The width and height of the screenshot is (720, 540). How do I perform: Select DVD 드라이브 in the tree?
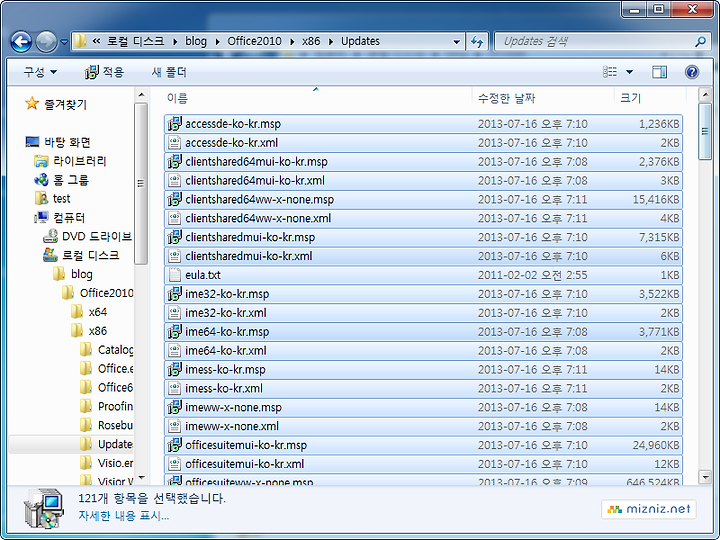(96, 236)
